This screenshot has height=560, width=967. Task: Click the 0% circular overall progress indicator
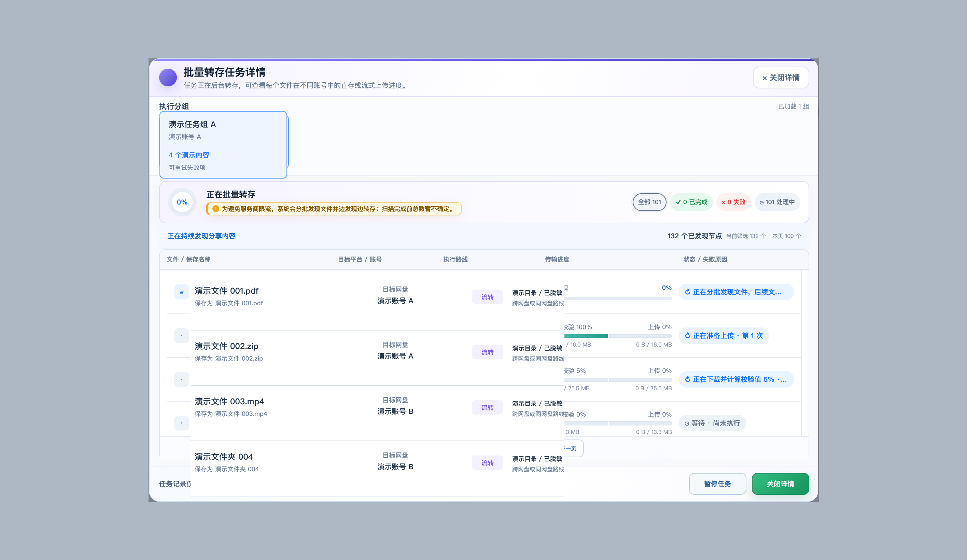tap(182, 202)
